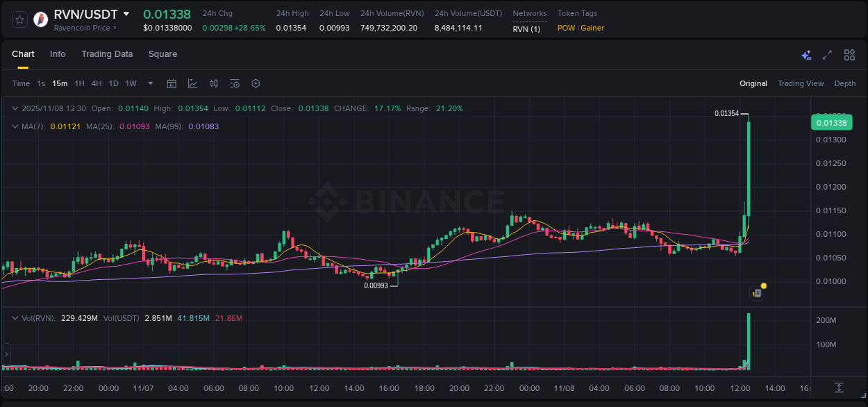Collapse the OHLC info row chevron
868x407 pixels.
pos(15,108)
